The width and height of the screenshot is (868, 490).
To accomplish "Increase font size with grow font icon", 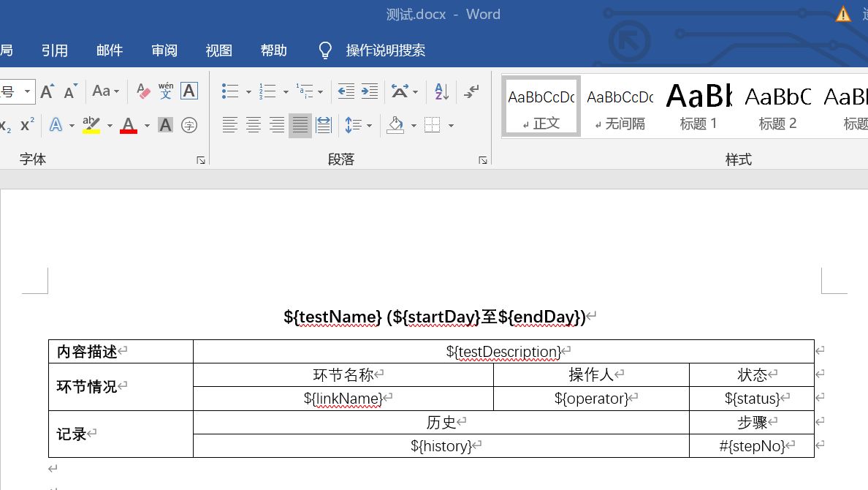I will coord(47,91).
